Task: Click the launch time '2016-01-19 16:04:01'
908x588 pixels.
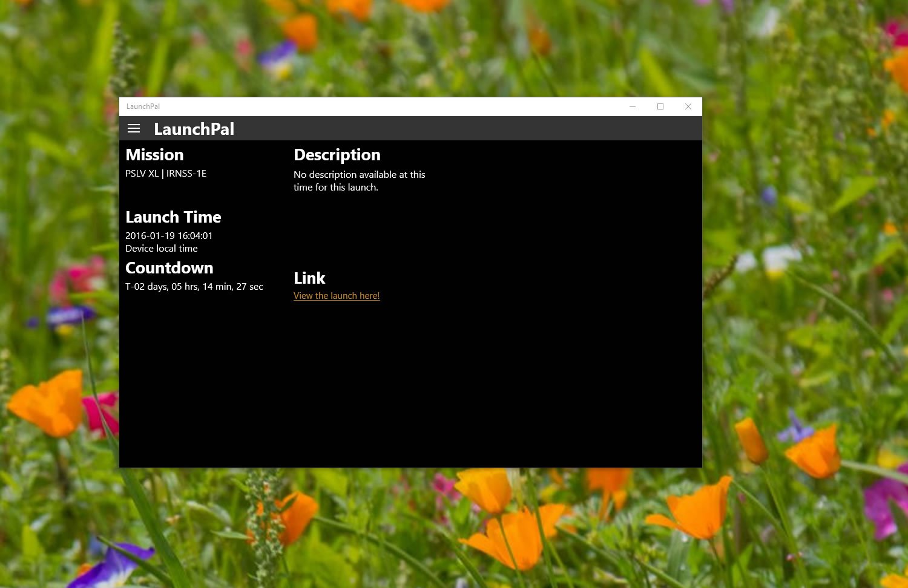Action: (169, 236)
